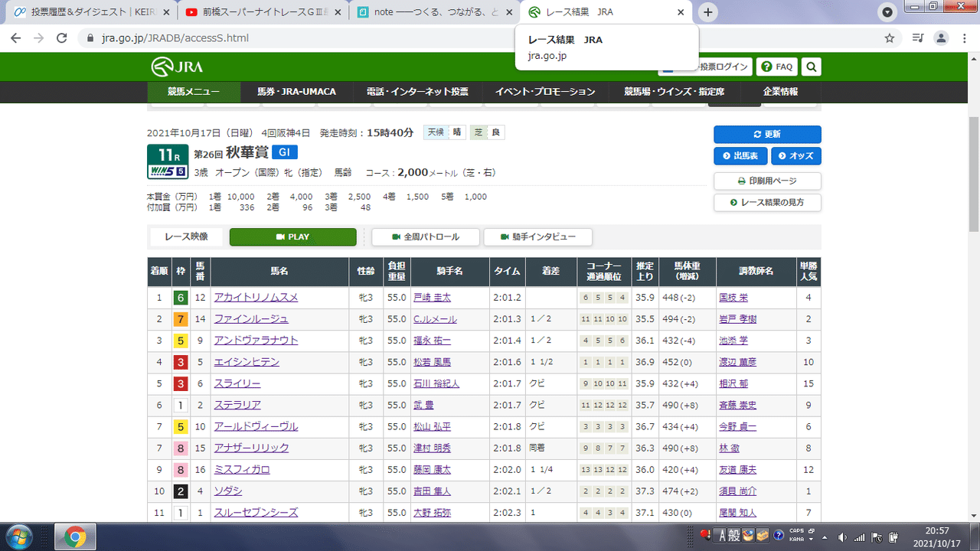Viewport: 980px width, 551px height.
Task: Open horse link ソダシ
Action: (x=228, y=491)
